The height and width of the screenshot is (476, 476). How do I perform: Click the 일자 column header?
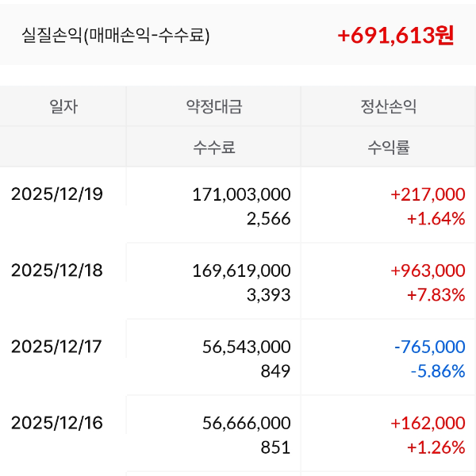(x=63, y=106)
